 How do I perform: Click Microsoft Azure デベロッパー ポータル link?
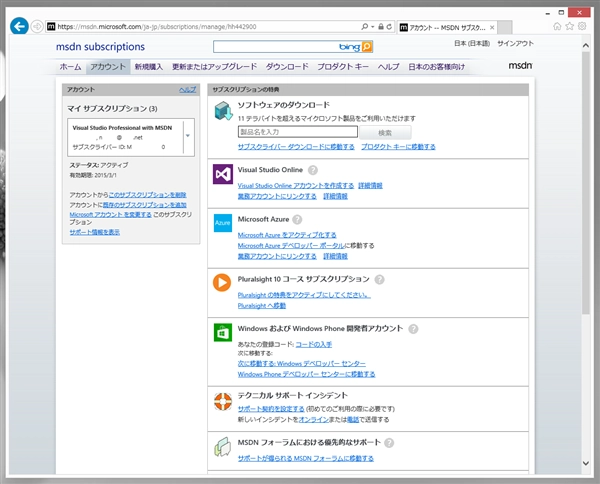pos(291,246)
